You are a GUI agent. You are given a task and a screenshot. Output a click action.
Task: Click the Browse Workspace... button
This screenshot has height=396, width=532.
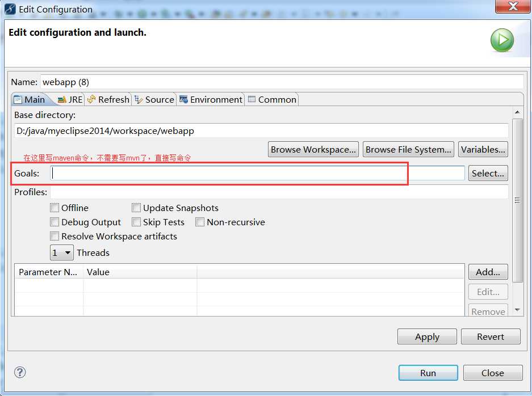(x=313, y=150)
